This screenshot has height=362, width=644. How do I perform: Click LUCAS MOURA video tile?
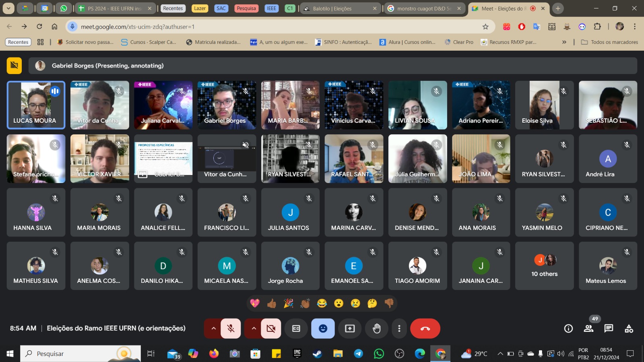pyautogui.click(x=36, y=105)
